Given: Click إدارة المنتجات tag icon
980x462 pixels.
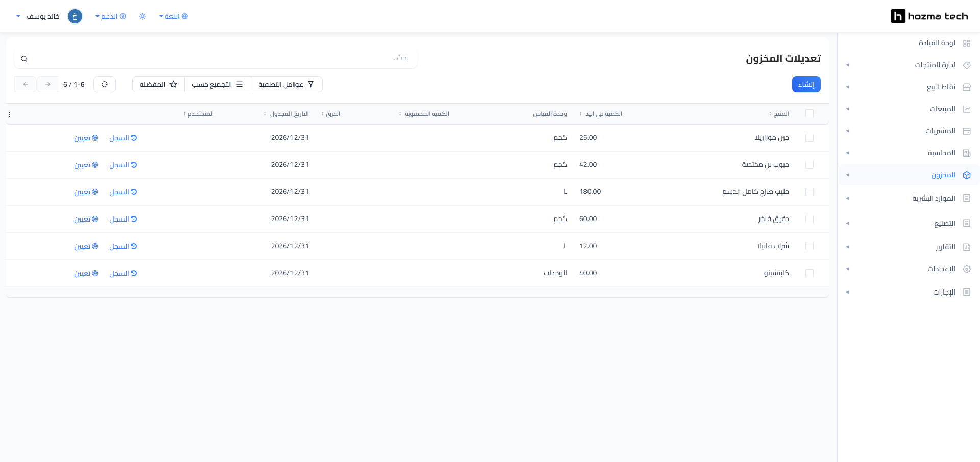Looking at the screenshot, I should (x=966, y=65).
